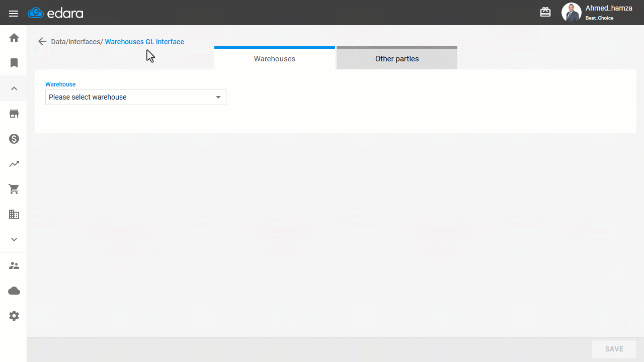Click the edara logo
The image size is (644, 362).
coord(55,13)
